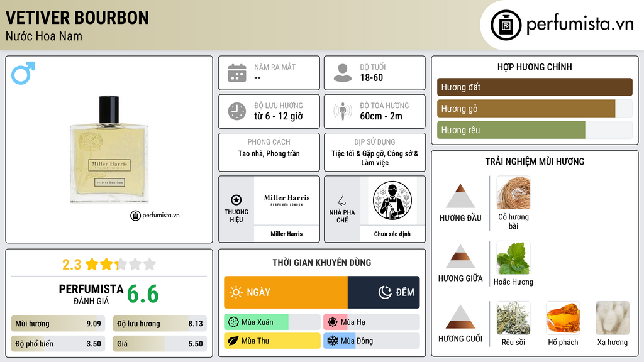Image resolution: width=644 pixels, height=362 pixels.
Task: Click the Mùa Xuân season bar
Action: (272, 322)
